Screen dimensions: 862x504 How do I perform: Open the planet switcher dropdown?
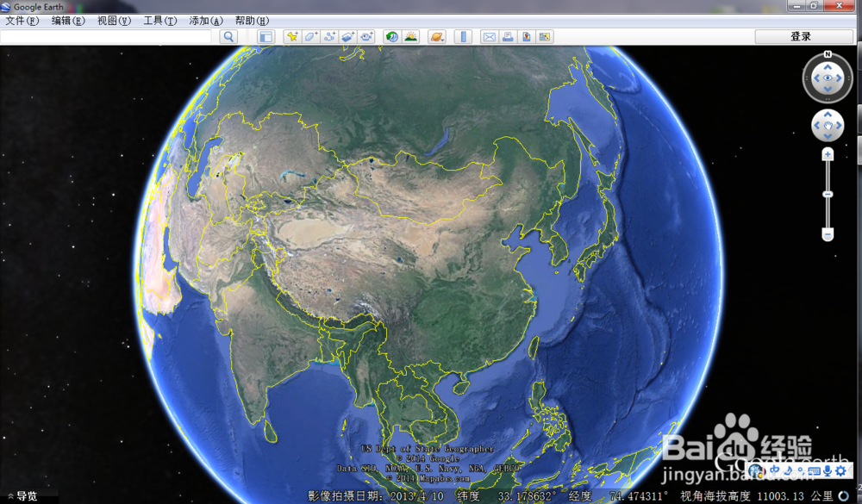(x=437, y=37)
